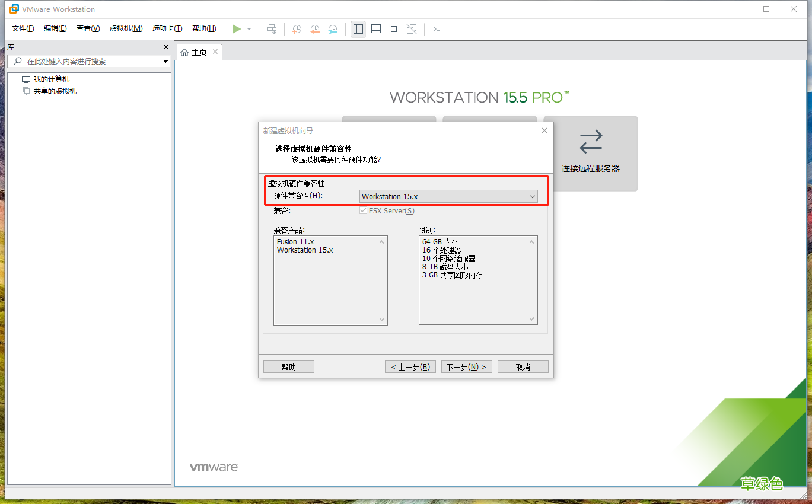Toggle the library sidebar view
This screenshot has width=812, height=504.
coord(358,28)
